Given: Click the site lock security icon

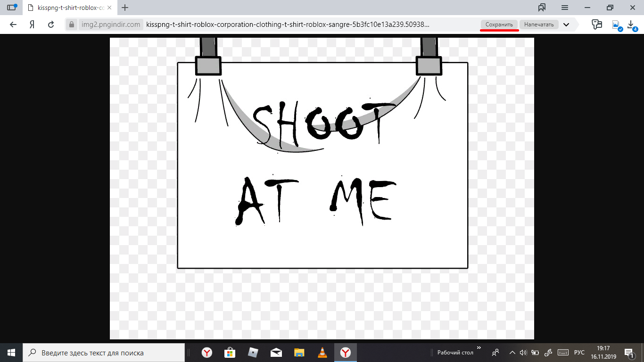Looking at the screenshot, I should point(72,25).
